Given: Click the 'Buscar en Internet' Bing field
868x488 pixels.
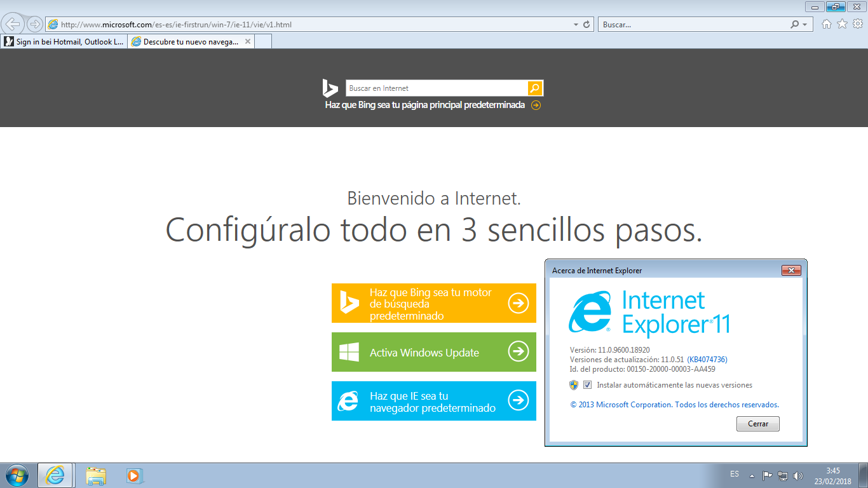Looking at the screenshot, I should click(x=437, y=88).
